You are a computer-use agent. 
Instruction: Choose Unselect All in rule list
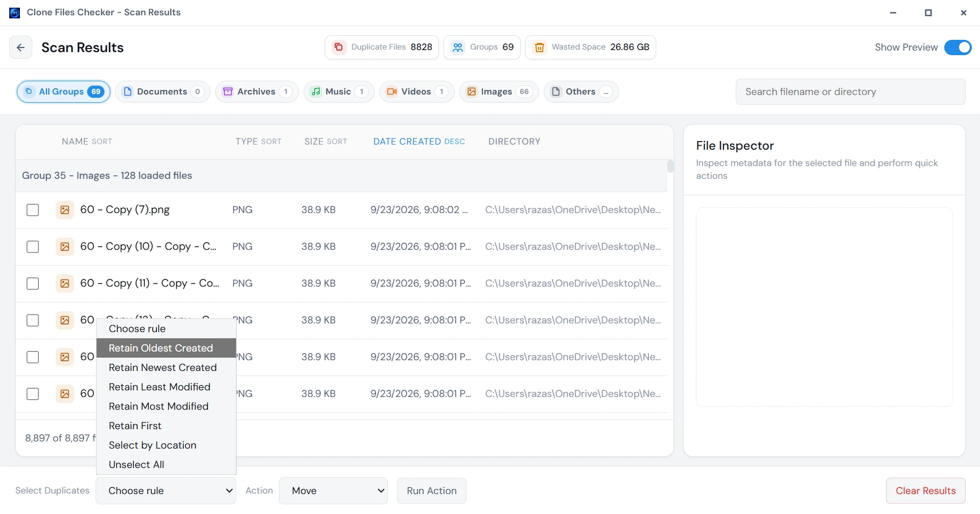(166, 464)
